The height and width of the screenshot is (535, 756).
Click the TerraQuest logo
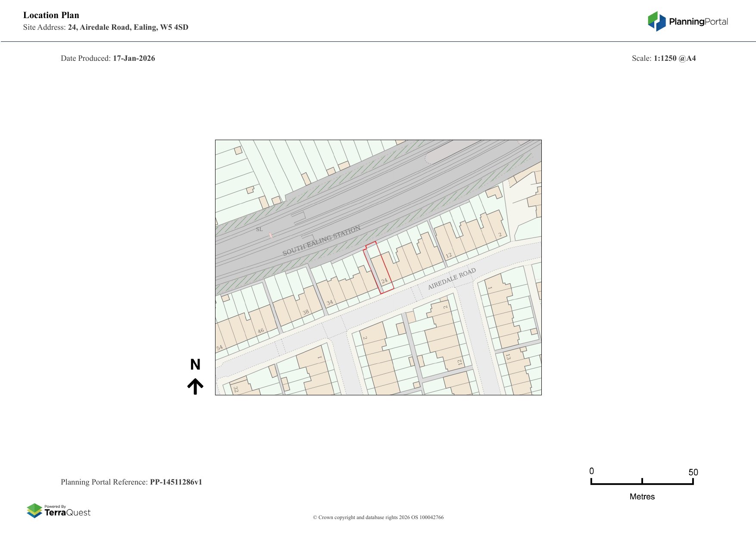[x=59, y=510]
